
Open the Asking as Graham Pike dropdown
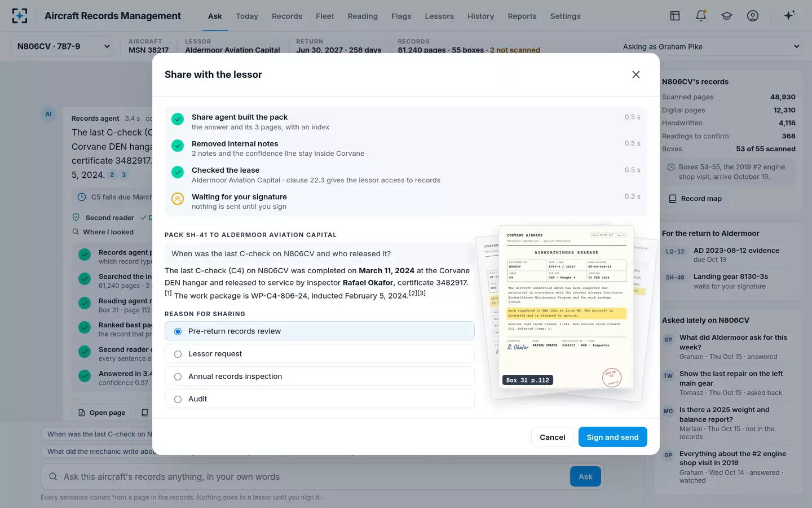click(711, 46)
